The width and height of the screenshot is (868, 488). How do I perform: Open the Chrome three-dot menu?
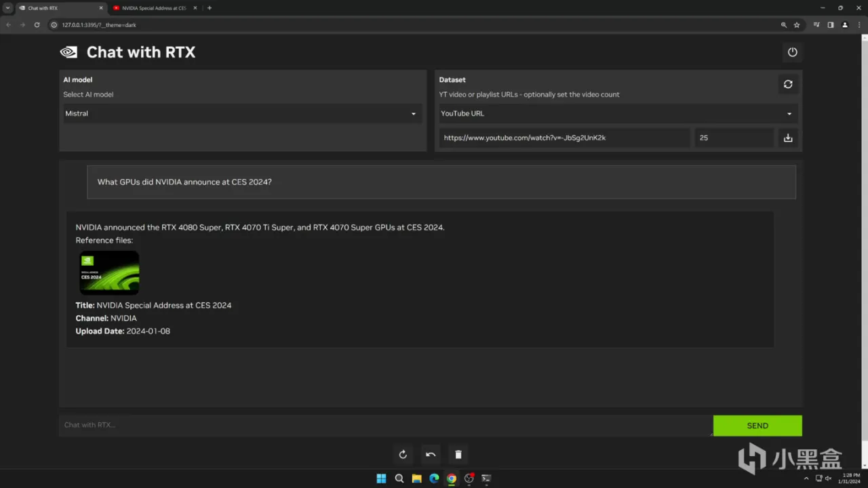[x=859, y=24]
